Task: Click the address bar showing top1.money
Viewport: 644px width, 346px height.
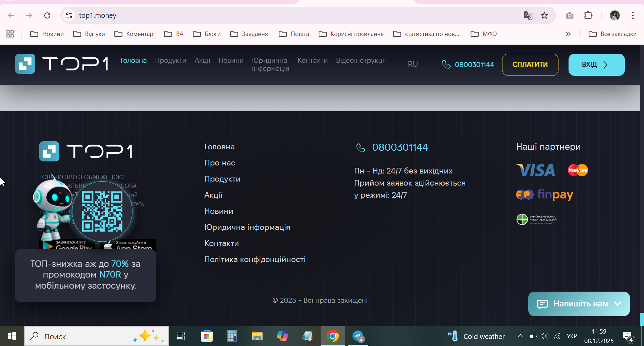Action: (295, 15)
